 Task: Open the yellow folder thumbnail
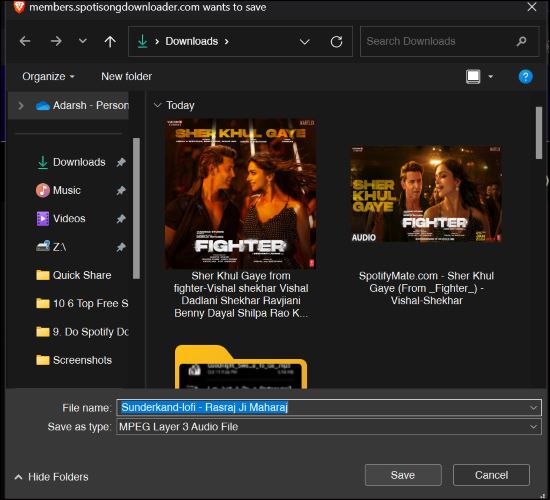(241, 367)
